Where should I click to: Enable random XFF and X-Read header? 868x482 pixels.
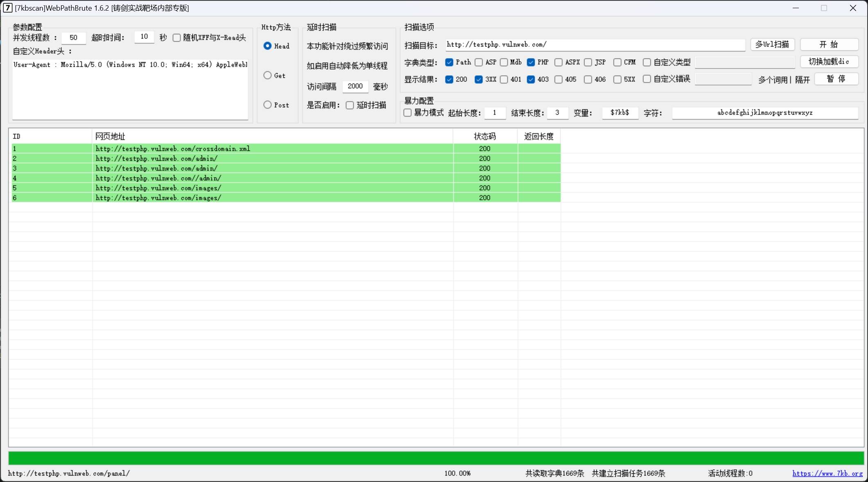[x=177, y=38]
